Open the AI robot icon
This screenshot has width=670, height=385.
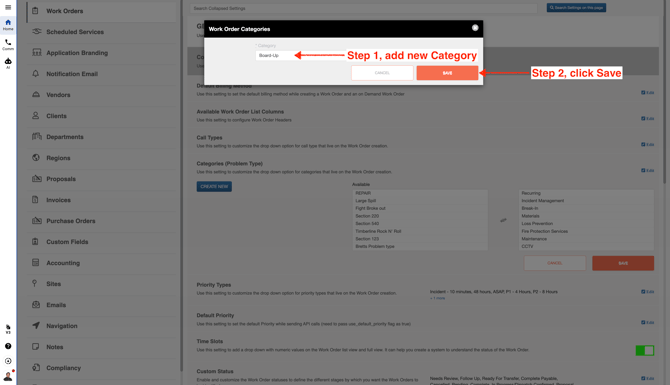click(8, 63)
